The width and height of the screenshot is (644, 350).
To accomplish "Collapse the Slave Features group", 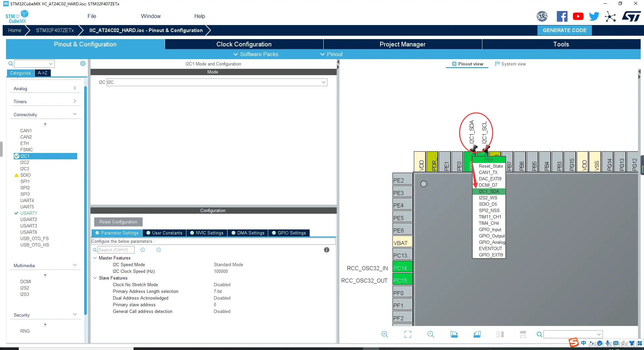I will pos(95,278).
